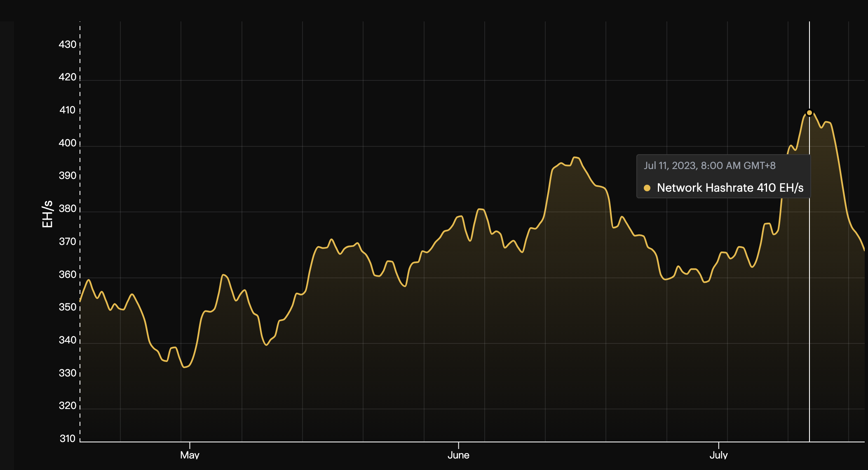Screen dimensions: 868x470
Task: Click the 420 y-axis tick label
Action: [67, 77]
